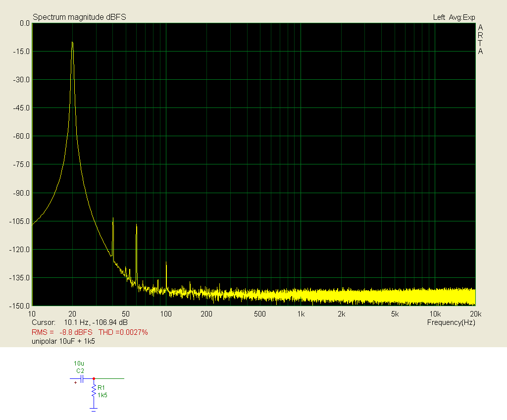Click the 200 frequency axis label
Viewport: 507px width, 420px height.
(206, 314)
